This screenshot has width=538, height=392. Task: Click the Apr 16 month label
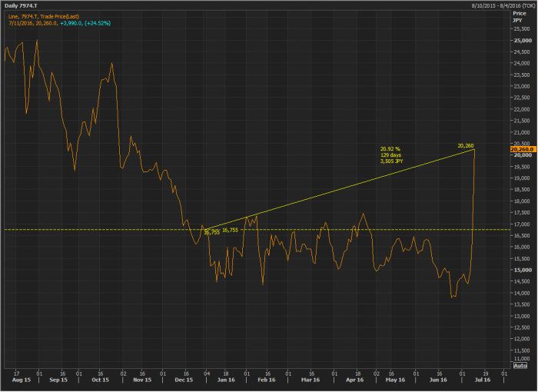click(x=353, y=380)
